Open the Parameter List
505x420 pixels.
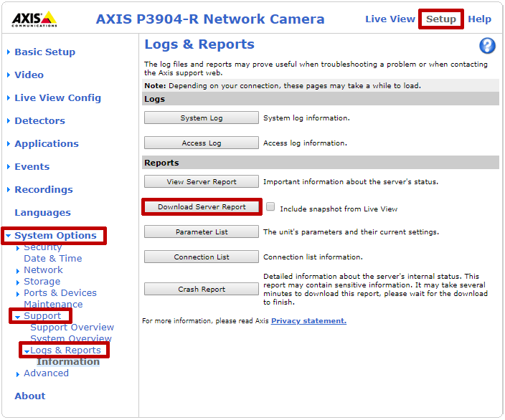pyautogui.click(x=201, y=232)
